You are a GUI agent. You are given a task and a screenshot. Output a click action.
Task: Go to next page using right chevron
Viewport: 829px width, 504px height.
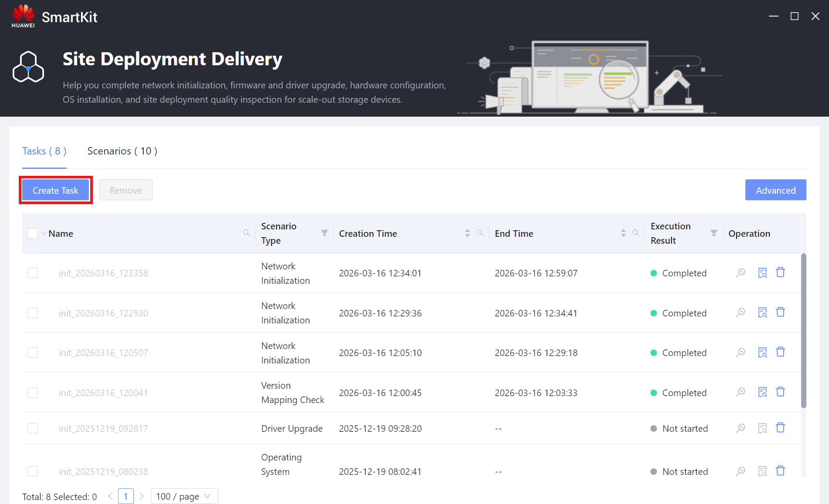(142, 496)
